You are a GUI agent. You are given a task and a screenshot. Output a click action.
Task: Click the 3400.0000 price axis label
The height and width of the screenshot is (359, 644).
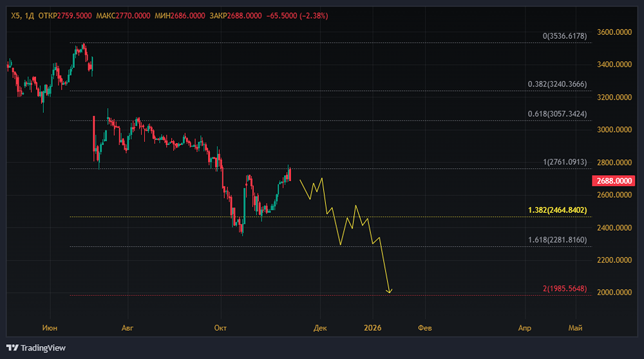[614, 64]
